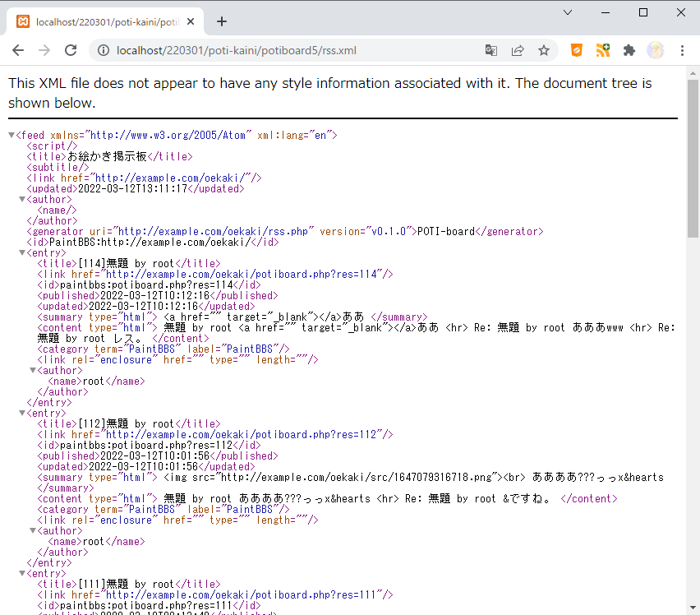Screen dimensions: 700x615
Task: Click the title [114]無題 by root
Action: [127, 263]
